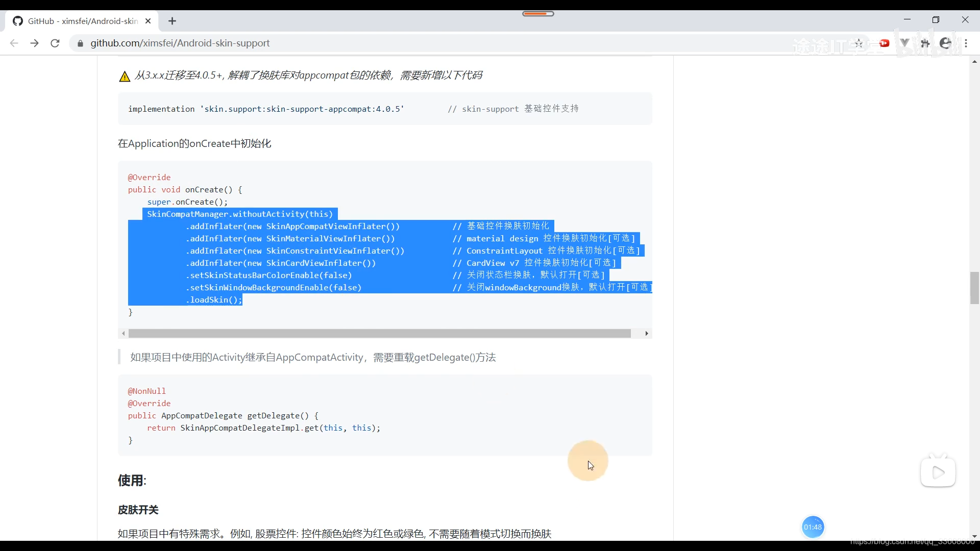Open a new browser tab
Screen dimensions: 980x551
(172, 21)
